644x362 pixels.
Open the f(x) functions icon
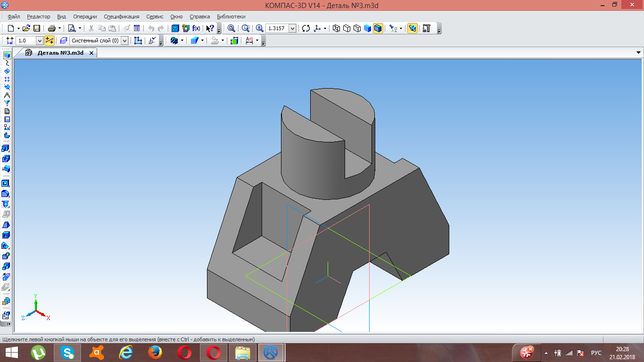(196, 28)
